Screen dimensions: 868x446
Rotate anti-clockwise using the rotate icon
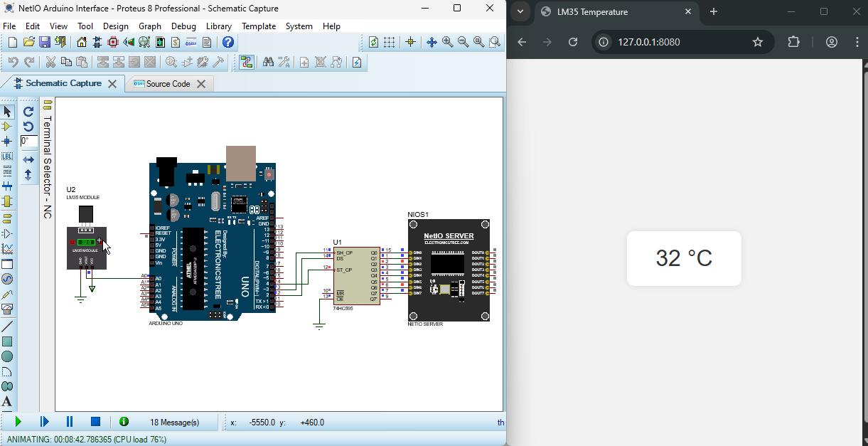[x=28, y=127]
